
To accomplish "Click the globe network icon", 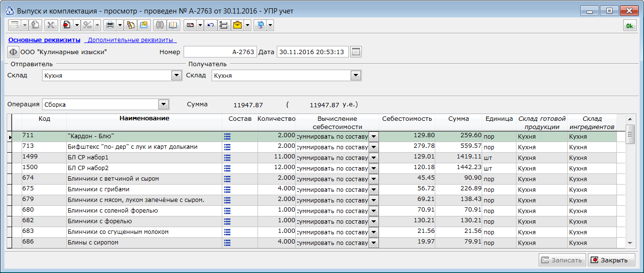I will coord(260,25).
